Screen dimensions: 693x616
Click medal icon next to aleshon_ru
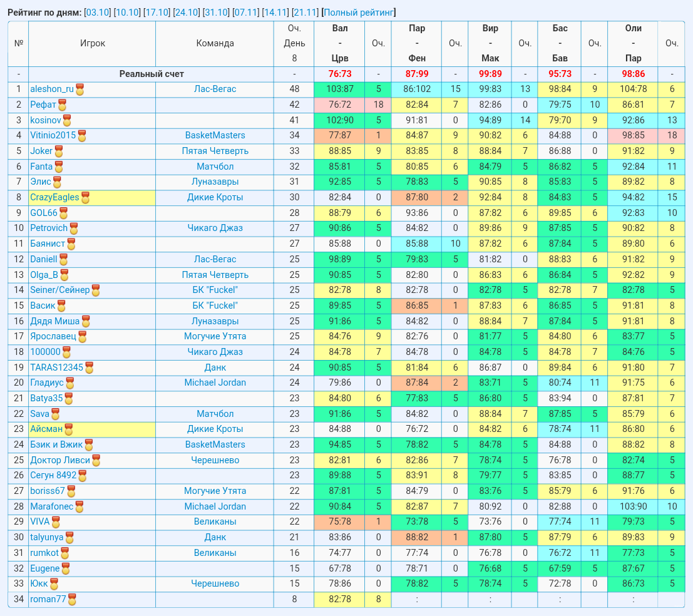click(80, 90)
